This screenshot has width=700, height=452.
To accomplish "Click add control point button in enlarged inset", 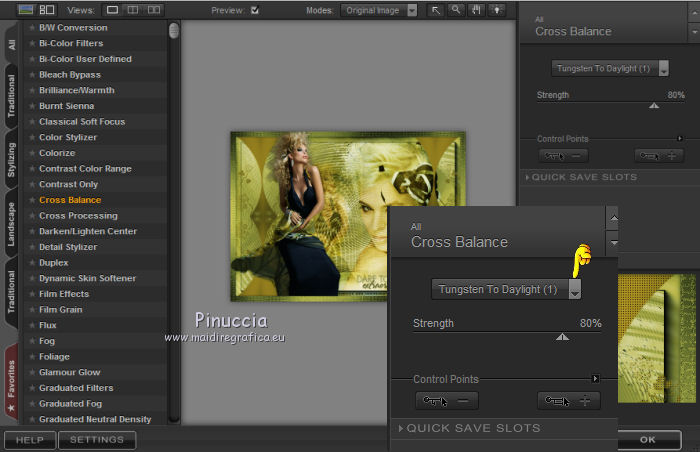I will 569,401.
